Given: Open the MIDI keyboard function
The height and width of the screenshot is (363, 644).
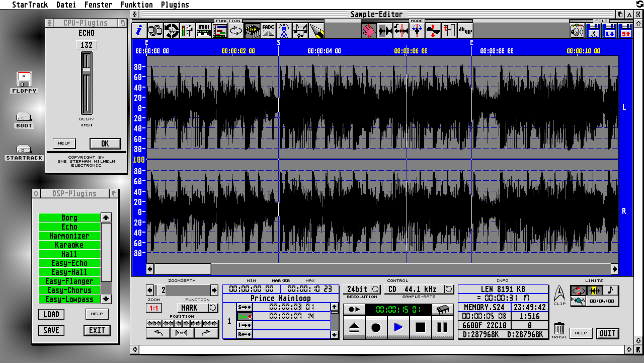Looking at the screenshot, I should point(204,31).
